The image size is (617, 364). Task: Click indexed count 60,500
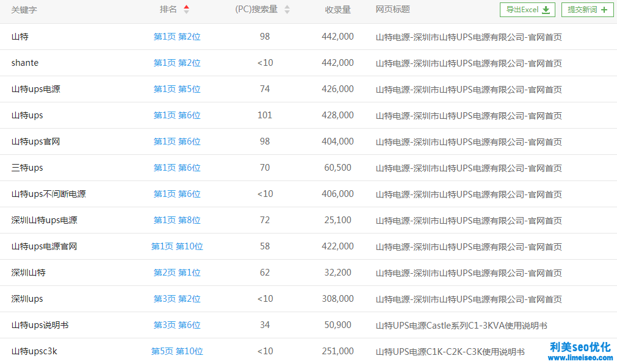click(x=337, y=168)
